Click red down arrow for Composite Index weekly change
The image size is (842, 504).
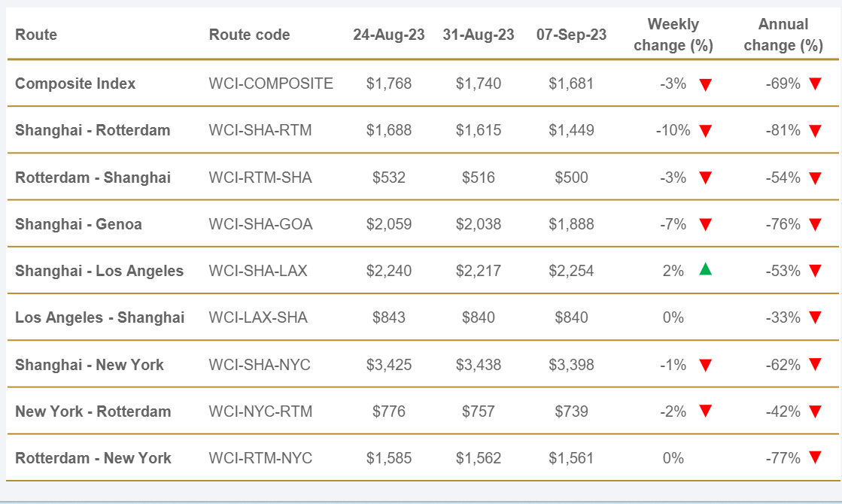[705, 84]
